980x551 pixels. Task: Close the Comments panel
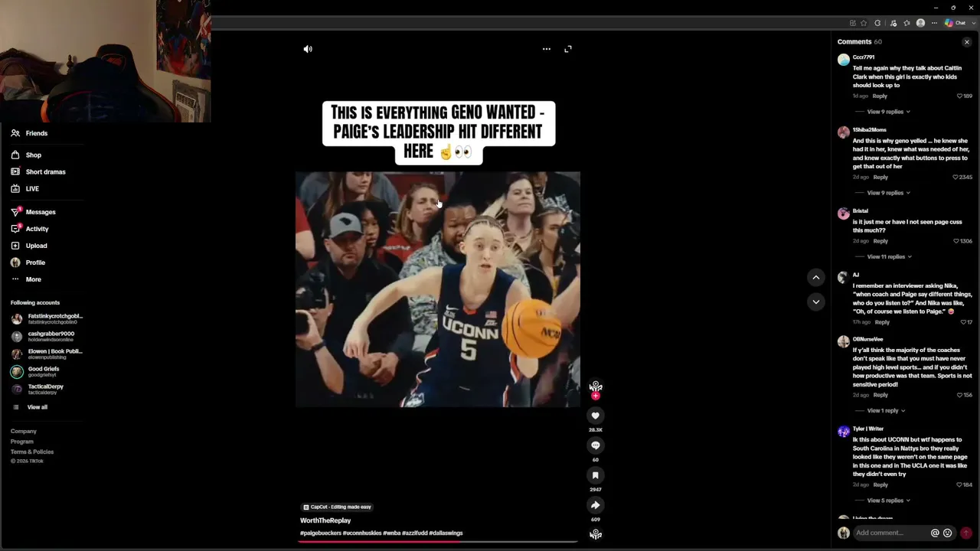click(967, 42)
